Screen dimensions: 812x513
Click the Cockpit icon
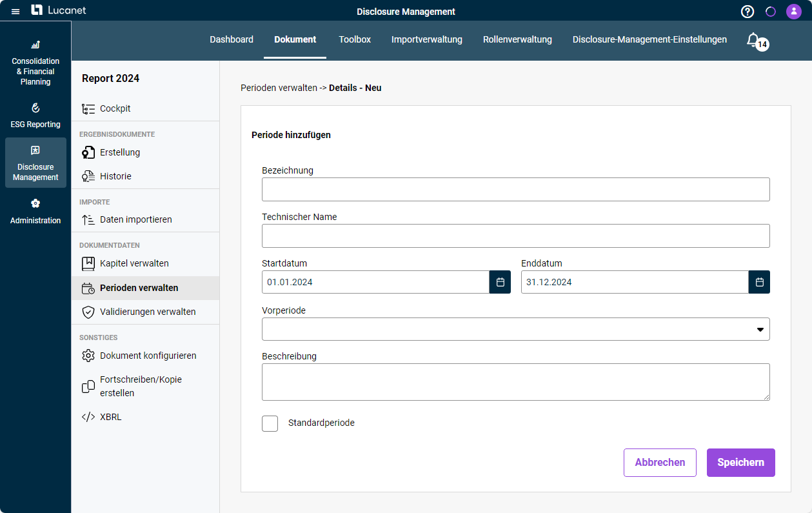(88, 109)
